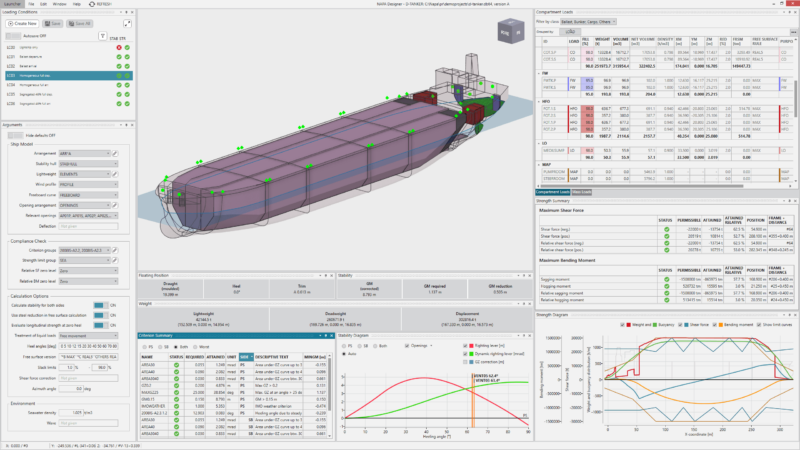The image size is (800, 450).
Task: Click Dynamic righting lever green legend swatch
Action: pyautogui.click(x=471, y=354)
